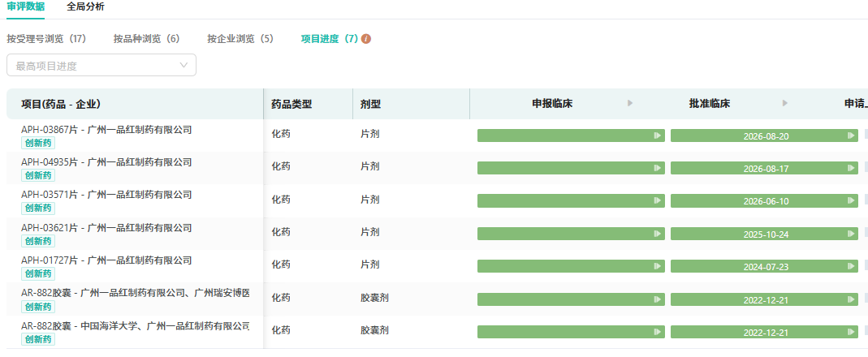The height and width of the screenshot is (357, 868).
Task: Click play icon on 2025-10-24 progress bar
Action: coord(851,234)
